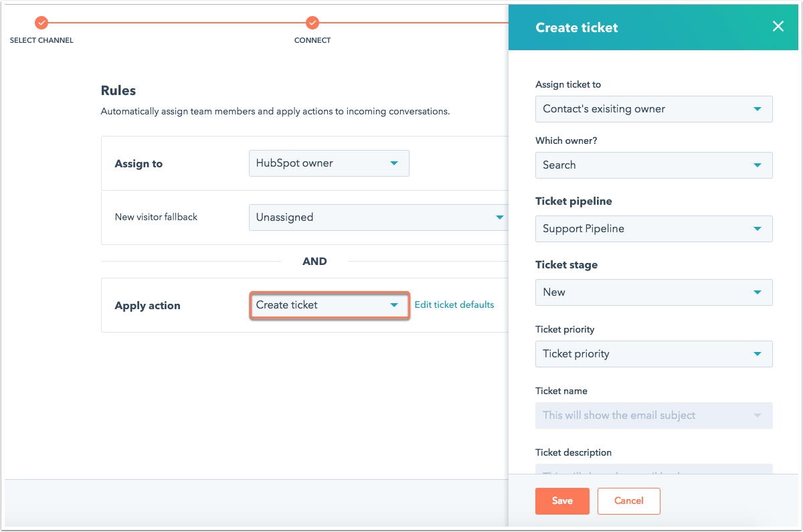803x532 pixels.
Task: Open the Ticket priority dropdown
Action: [654, 354]
